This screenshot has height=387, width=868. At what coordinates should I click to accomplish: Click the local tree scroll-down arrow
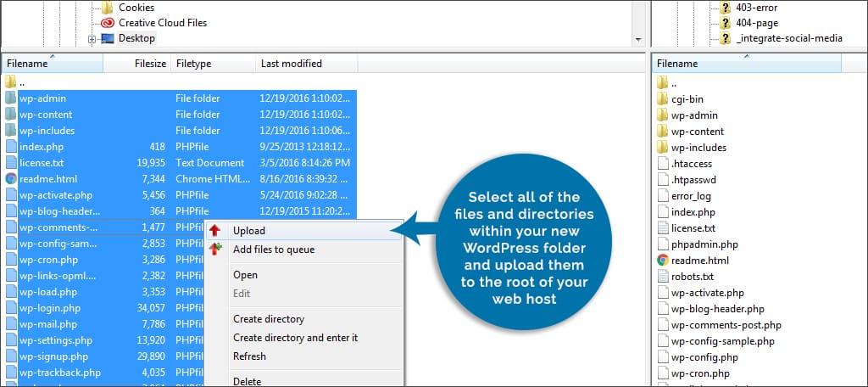point(639,40)
